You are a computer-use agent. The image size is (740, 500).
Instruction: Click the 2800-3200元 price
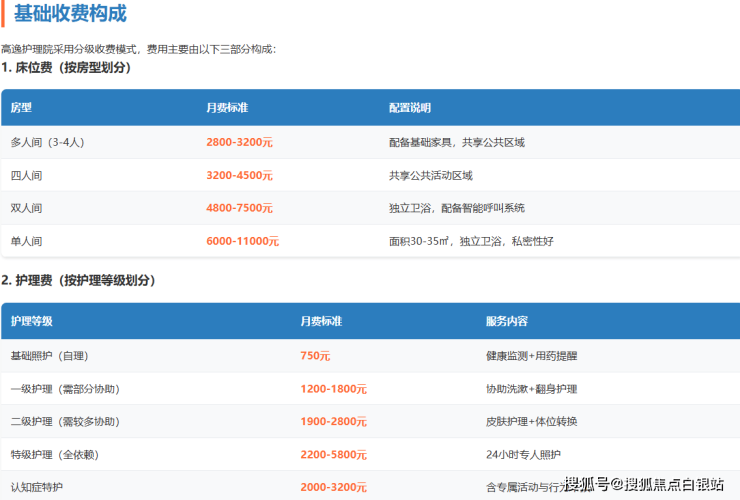(239, 142)
